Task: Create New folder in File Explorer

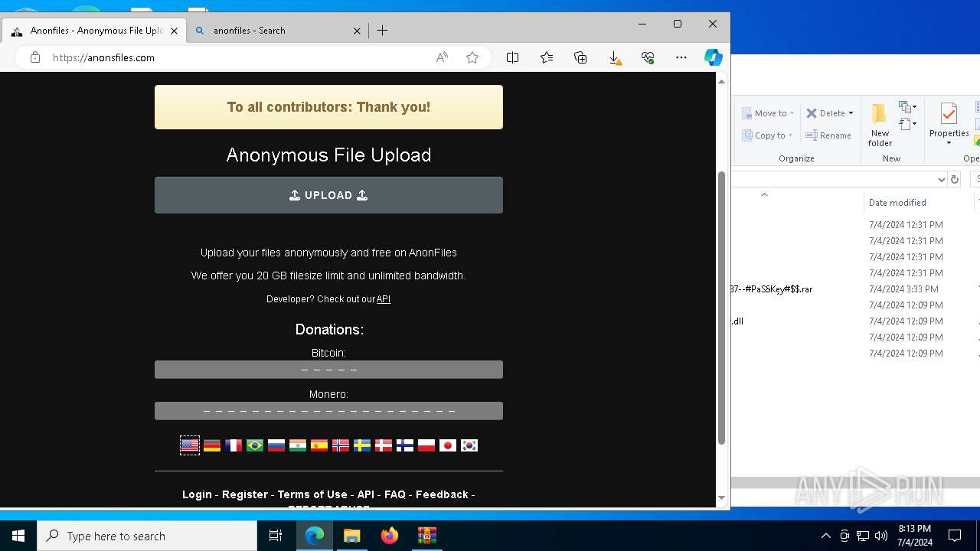Action: point(880,126)
